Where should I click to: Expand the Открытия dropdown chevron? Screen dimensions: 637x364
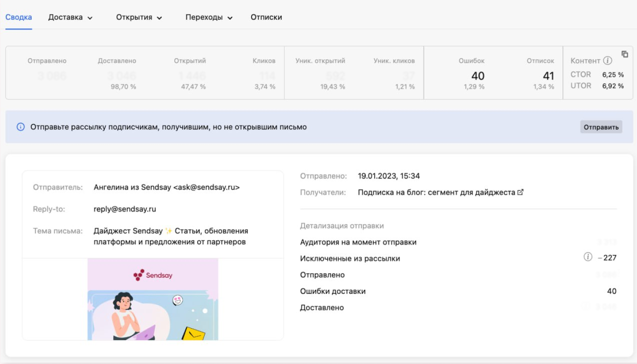(159, 18)
